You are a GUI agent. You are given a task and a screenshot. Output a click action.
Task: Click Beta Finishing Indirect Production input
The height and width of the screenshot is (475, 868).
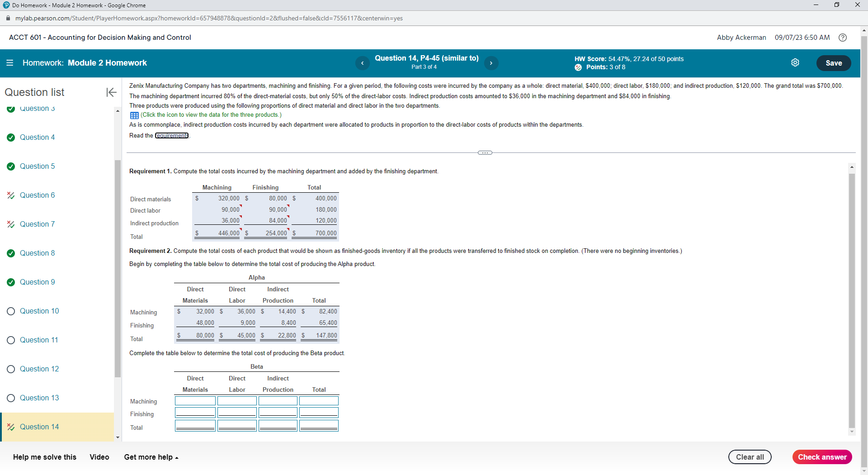click(x=278, y=412)
